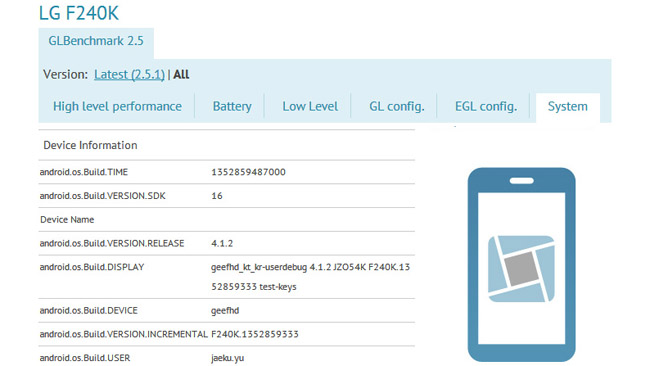The image size is (650, 366).
Task: Click the android.os.Build.DISPLAY label
Action: pyautogui.click(x=92, y=267)
